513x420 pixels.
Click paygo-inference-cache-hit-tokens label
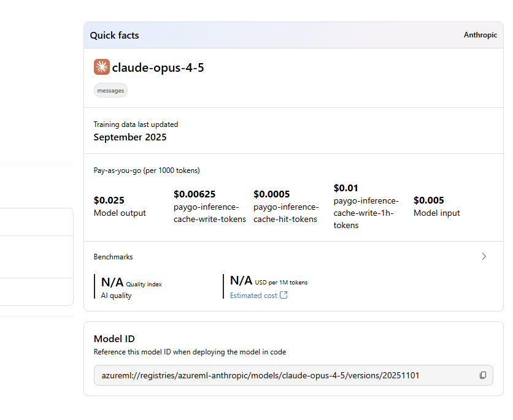coord(286,213)
